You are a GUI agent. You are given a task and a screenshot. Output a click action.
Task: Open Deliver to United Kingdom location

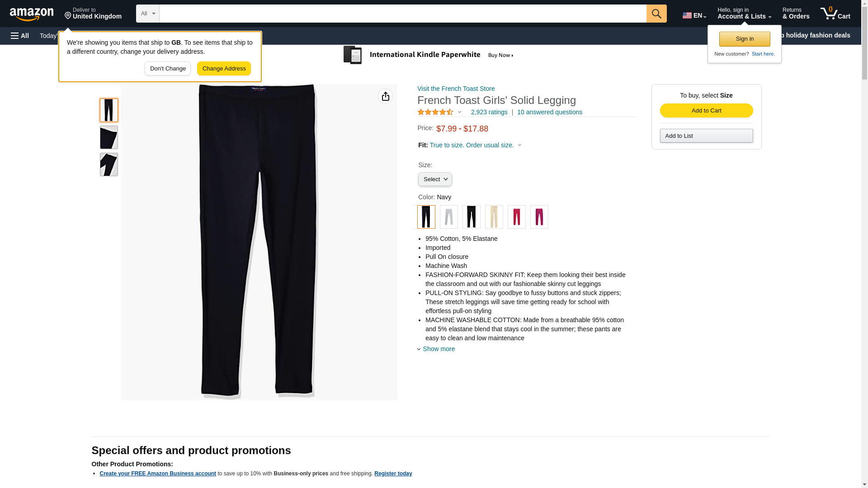coord(93,14)
